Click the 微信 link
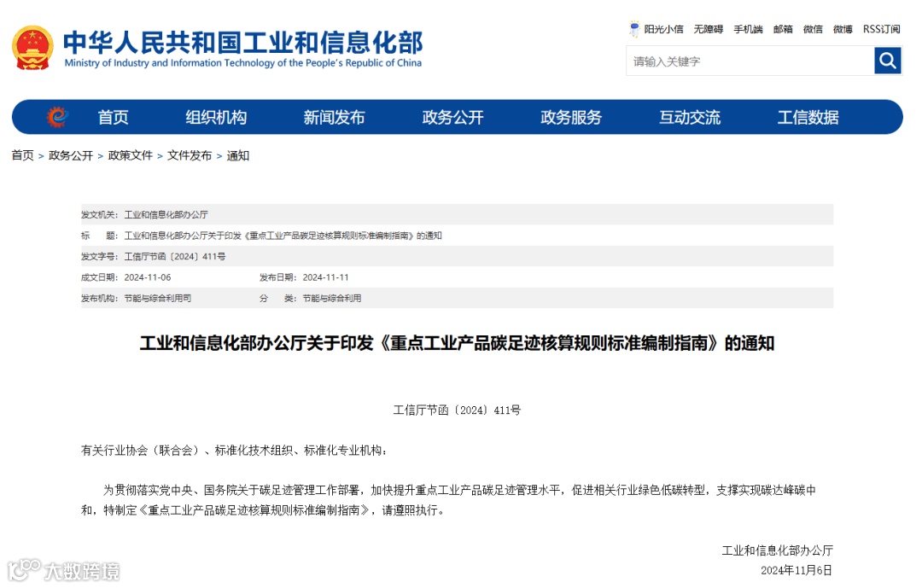 click(813, 29)
